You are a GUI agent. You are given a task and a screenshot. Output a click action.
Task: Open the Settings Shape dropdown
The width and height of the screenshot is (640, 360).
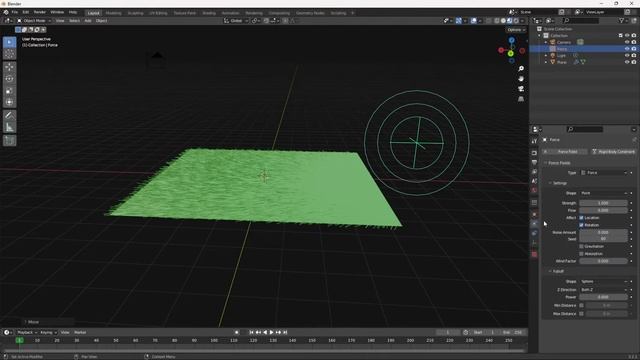coord(604,193)
